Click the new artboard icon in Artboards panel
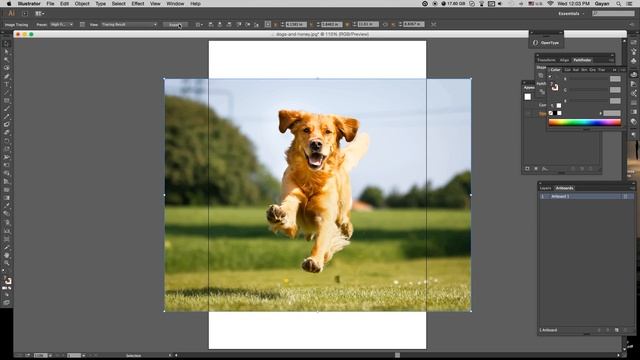 [617, 330]
